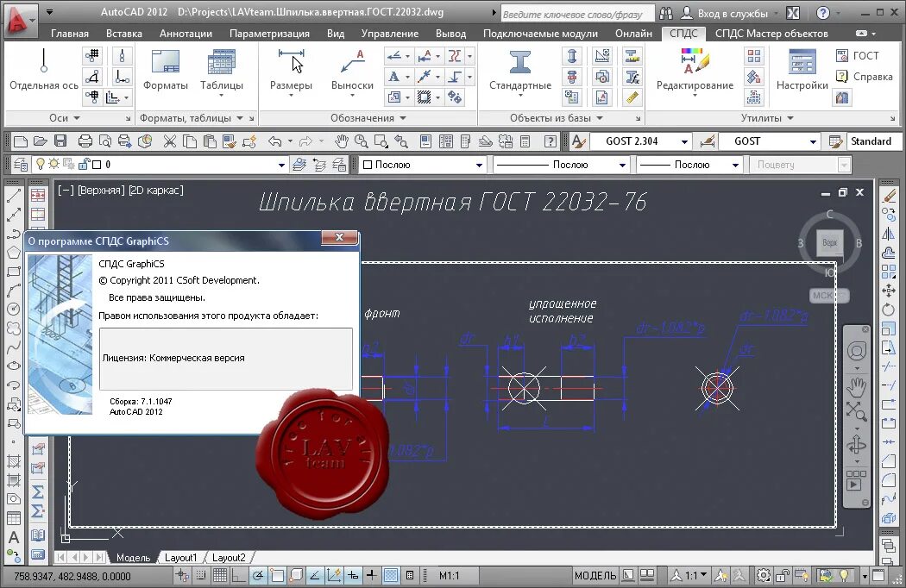Viewport: 906px width, 588px height.
Task: Click Вход в службы sign-in
Action: tap(725, 13)
